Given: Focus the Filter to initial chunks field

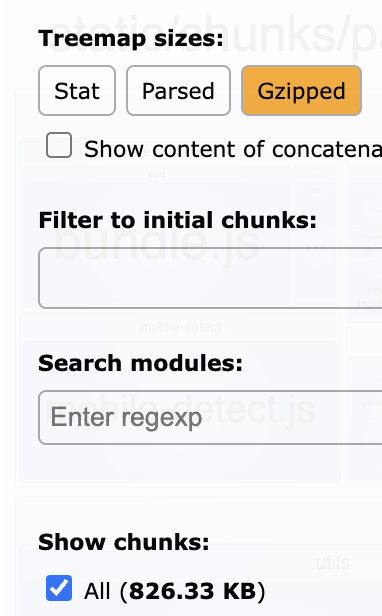Looking at the screenshot, I should click(x=210, y=278).
